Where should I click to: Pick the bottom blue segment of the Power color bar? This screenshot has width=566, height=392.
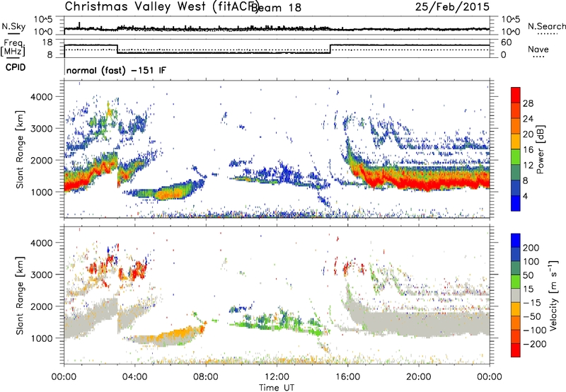tap(516, 204)
